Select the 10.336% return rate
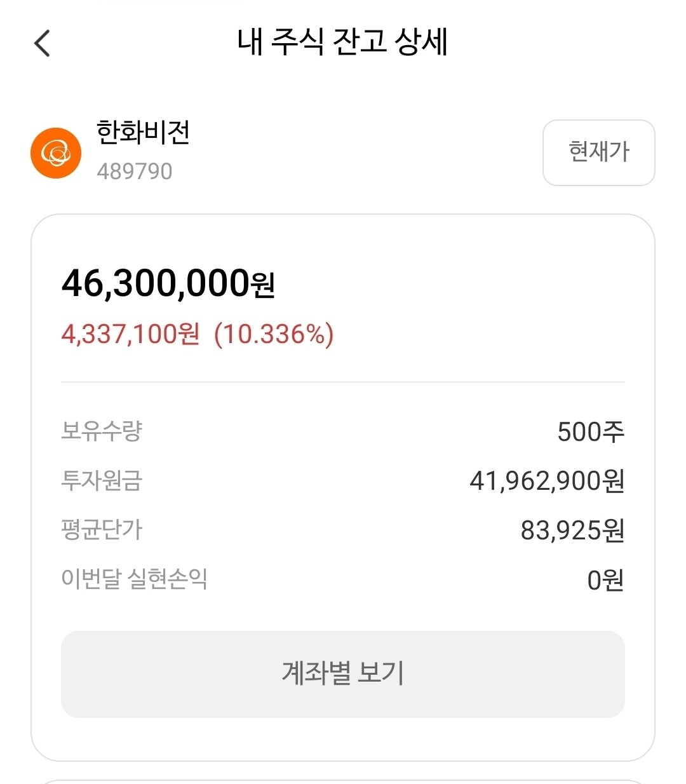 point(274,334)
